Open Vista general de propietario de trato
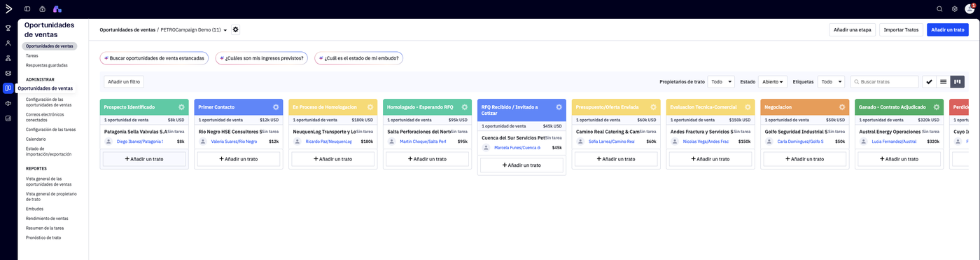Screen dimensions: 980x260 click(x=51, y=196)
